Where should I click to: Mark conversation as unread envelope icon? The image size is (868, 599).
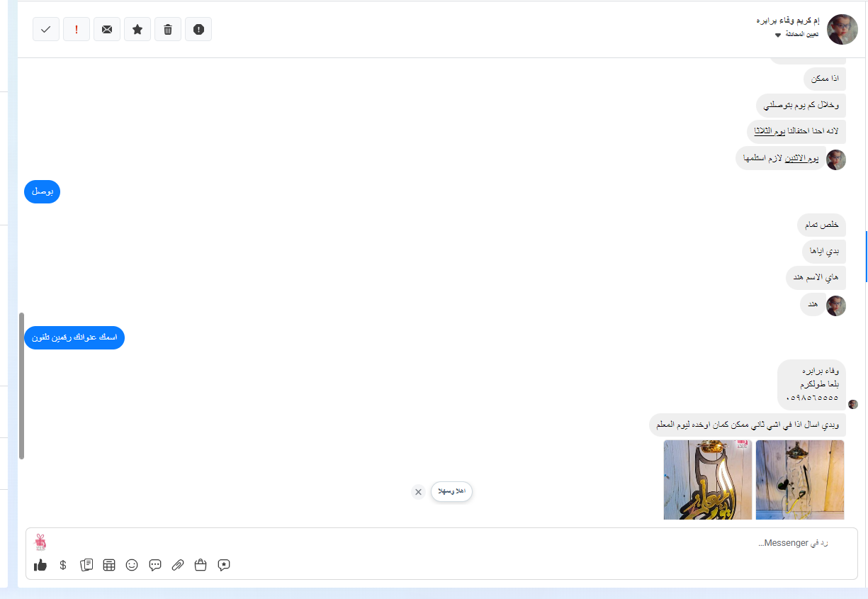pos(107,29)
